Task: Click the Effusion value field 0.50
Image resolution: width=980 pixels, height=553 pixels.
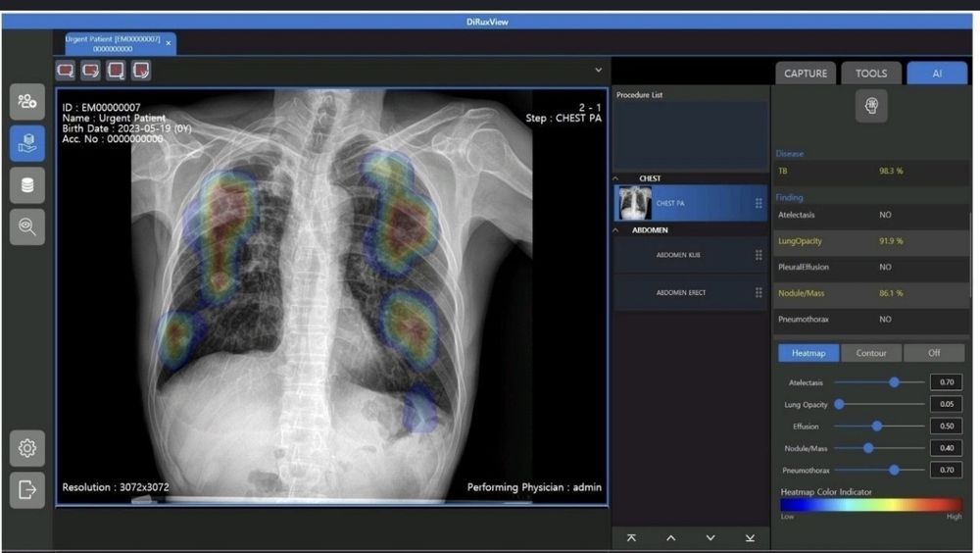Action: pos(947,426)
